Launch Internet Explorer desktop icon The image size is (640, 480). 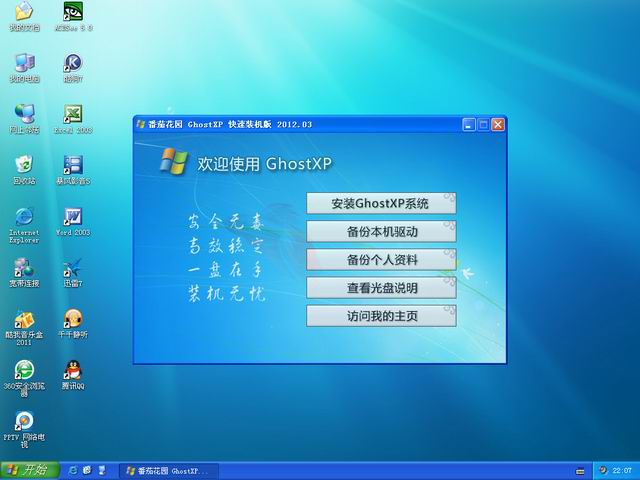click(24, 217)
